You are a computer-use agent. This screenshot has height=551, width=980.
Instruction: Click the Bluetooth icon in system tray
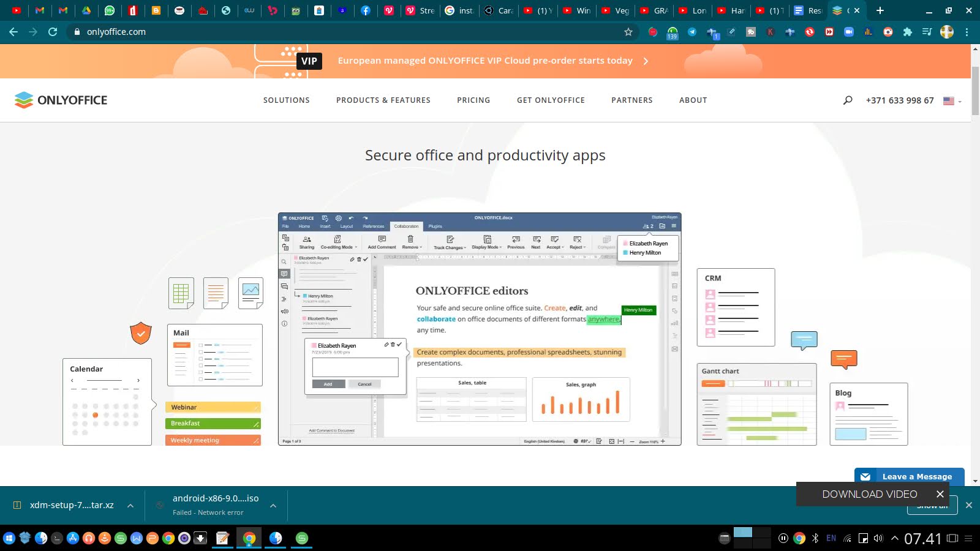click(815, 538)
